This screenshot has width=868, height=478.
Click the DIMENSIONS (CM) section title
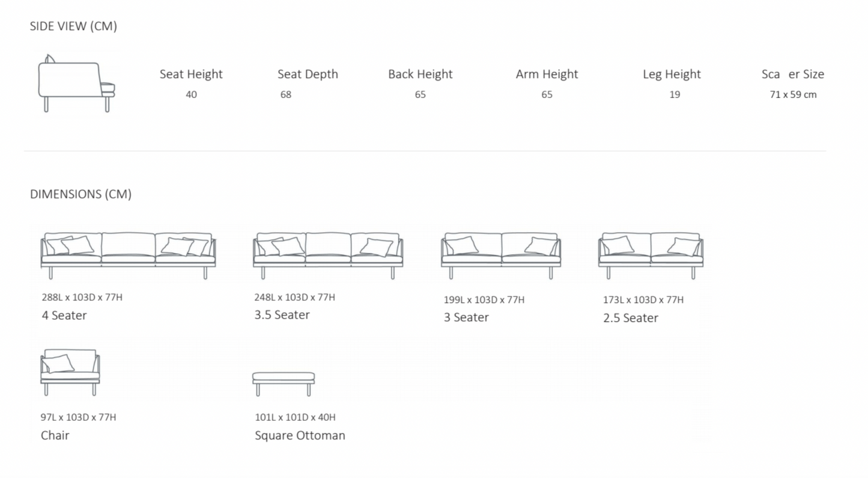[x=80, y=194]
